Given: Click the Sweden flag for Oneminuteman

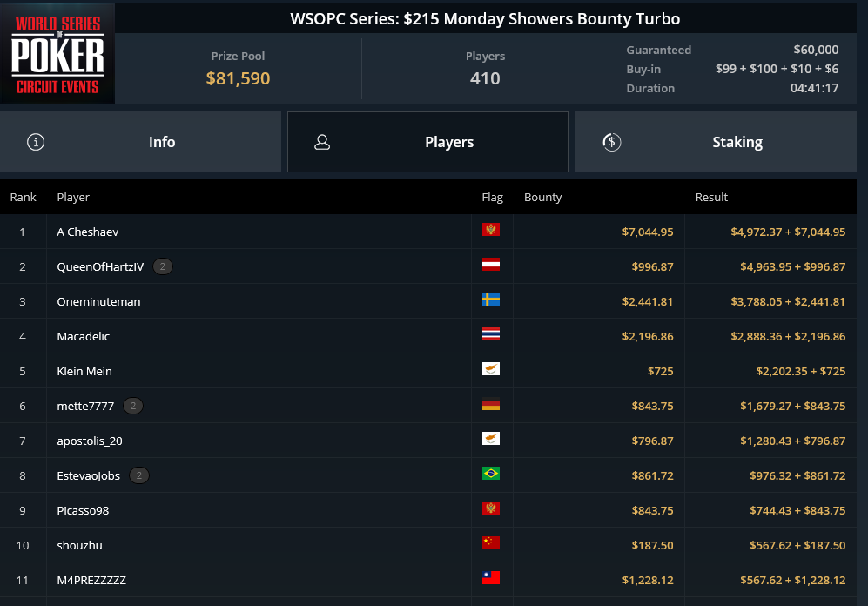Looking at the screenshot, I should [x=491, y=300].
